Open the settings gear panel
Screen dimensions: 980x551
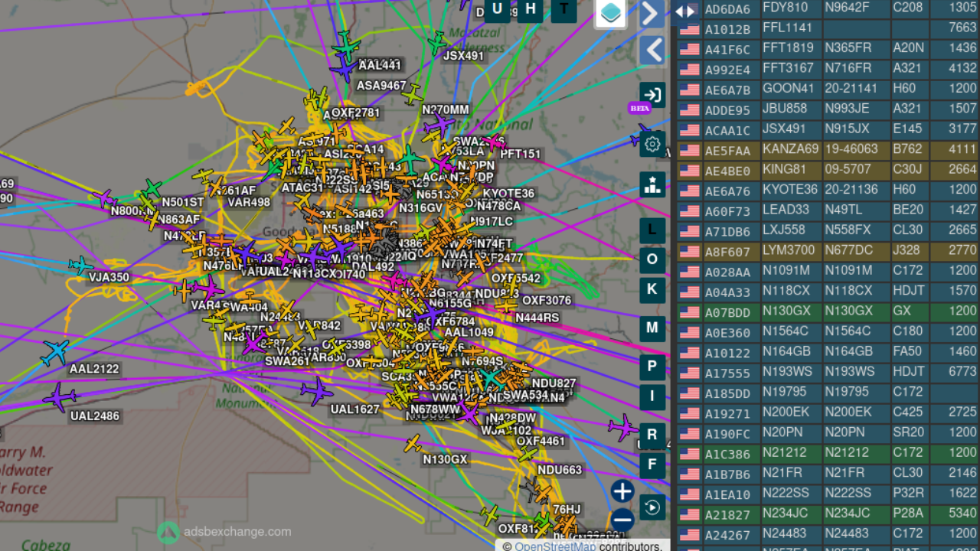click(x=652, y=144)
